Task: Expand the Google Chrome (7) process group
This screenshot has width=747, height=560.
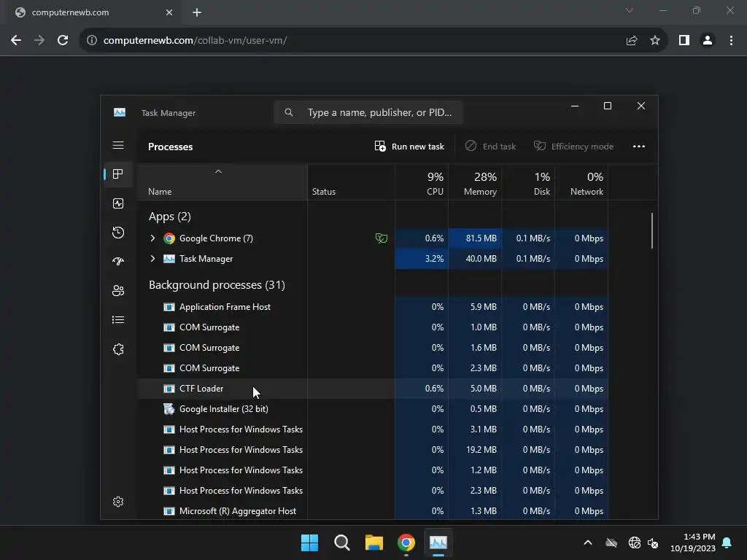Action: click(x=152, y=238)
